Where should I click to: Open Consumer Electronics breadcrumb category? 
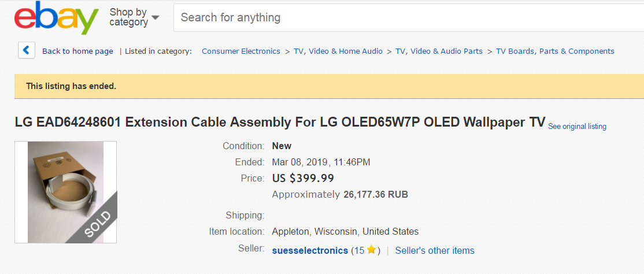[x=240, y=51]
